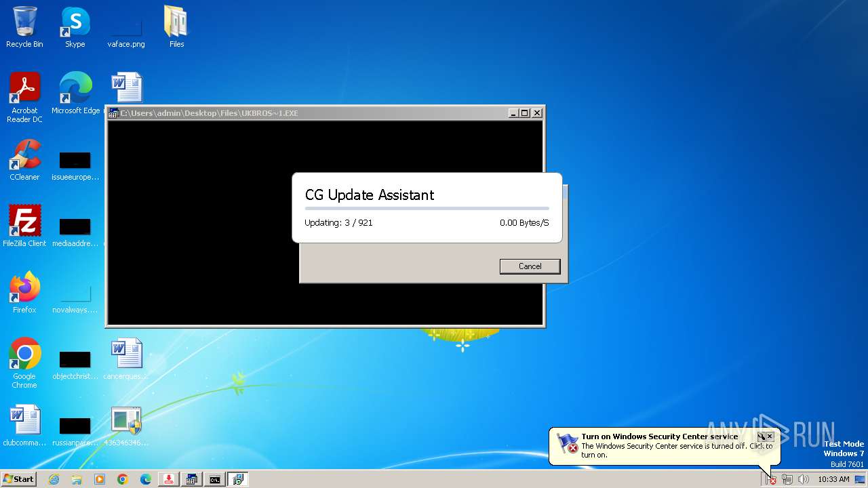Switch to console window taskbar button
The height and width of the screenshot is (488, 868).
[191, 479]
